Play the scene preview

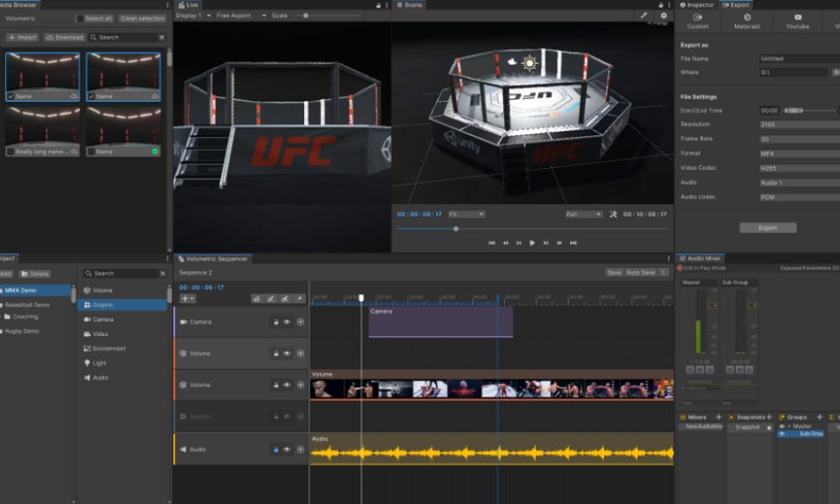(x=532, y=243)
